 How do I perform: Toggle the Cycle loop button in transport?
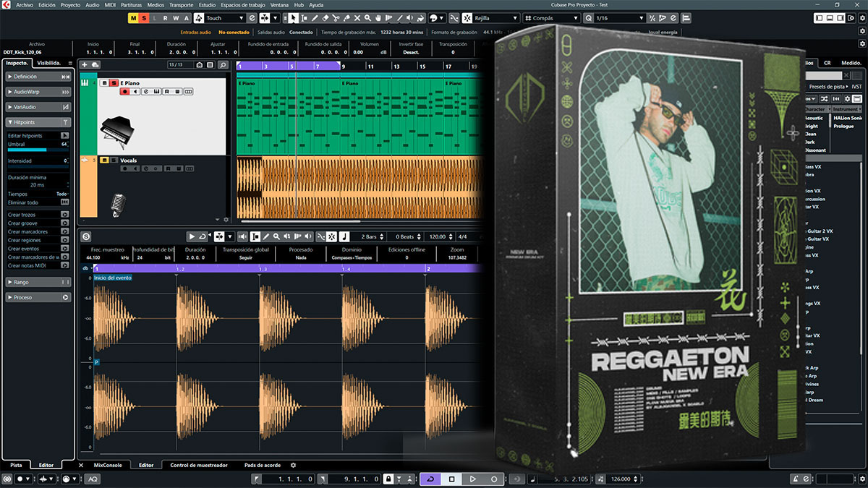tap(430, 479)
